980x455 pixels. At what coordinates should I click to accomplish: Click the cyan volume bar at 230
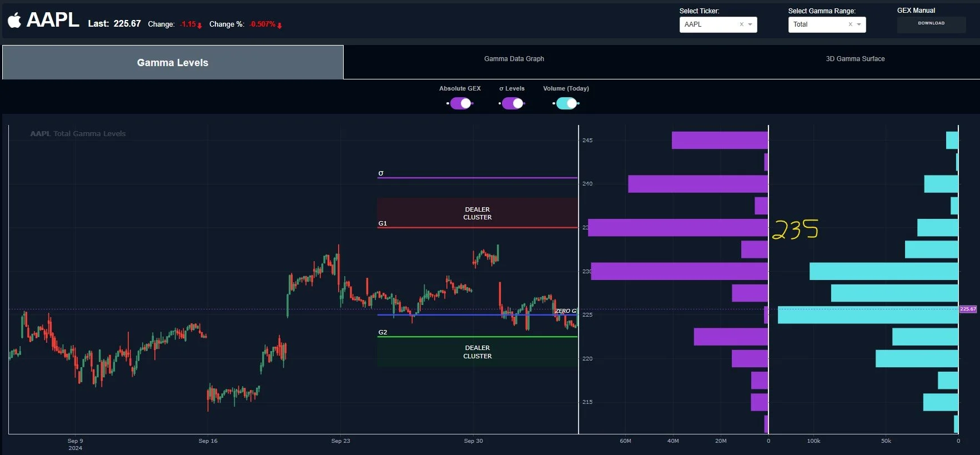(x=884, y=271)
